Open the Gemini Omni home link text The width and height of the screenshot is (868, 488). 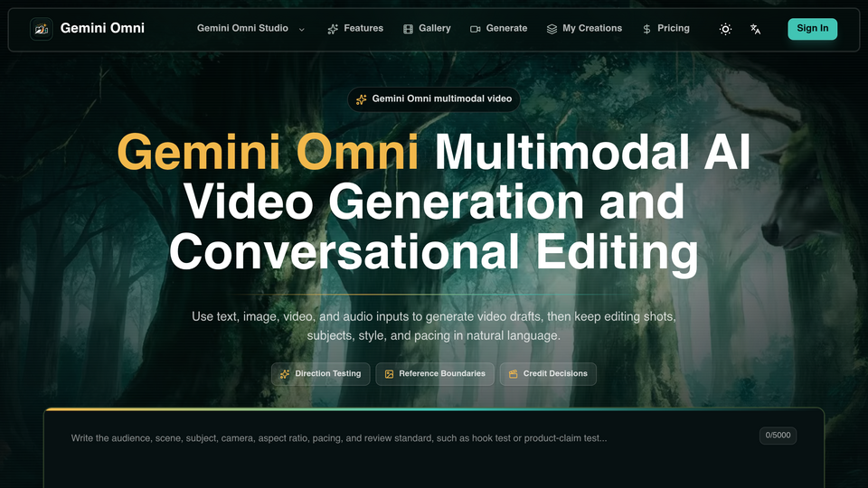click(x=102, y=28)
